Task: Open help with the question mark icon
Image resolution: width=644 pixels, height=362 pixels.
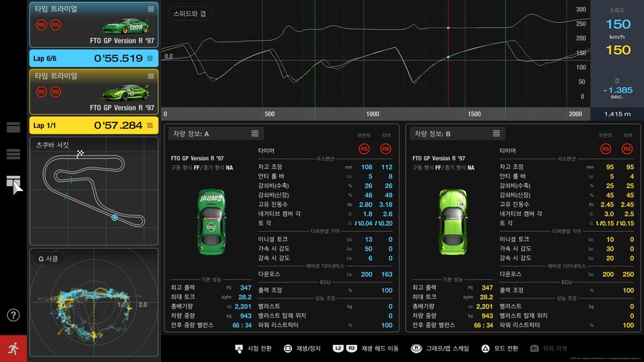Action: pos(13,315)
